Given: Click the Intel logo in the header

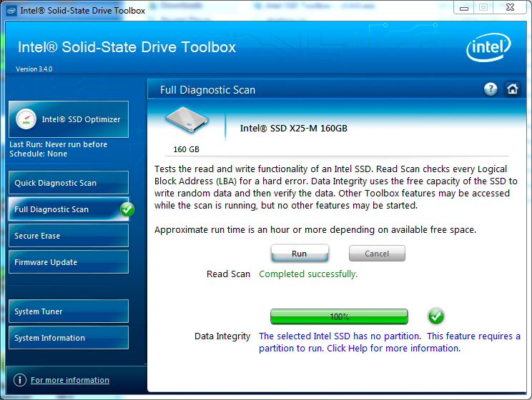Looking at the screenshot, I should [488, 47].
